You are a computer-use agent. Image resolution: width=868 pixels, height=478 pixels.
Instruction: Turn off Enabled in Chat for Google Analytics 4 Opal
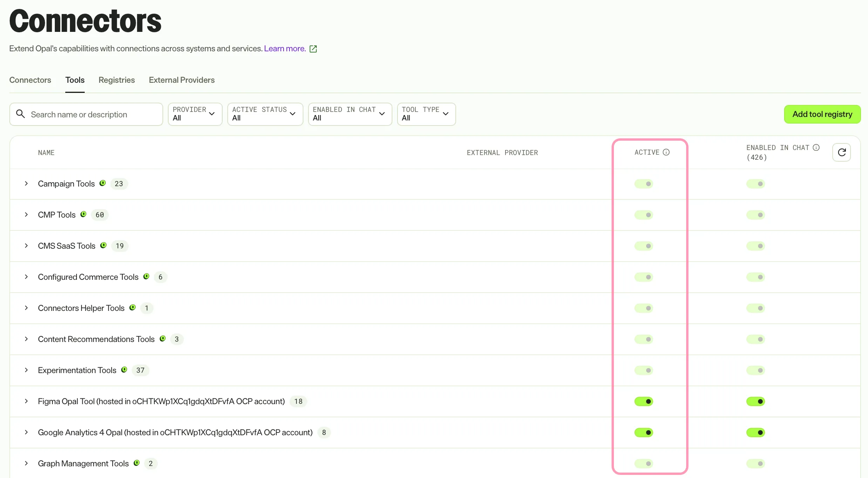tap(756, 433)
